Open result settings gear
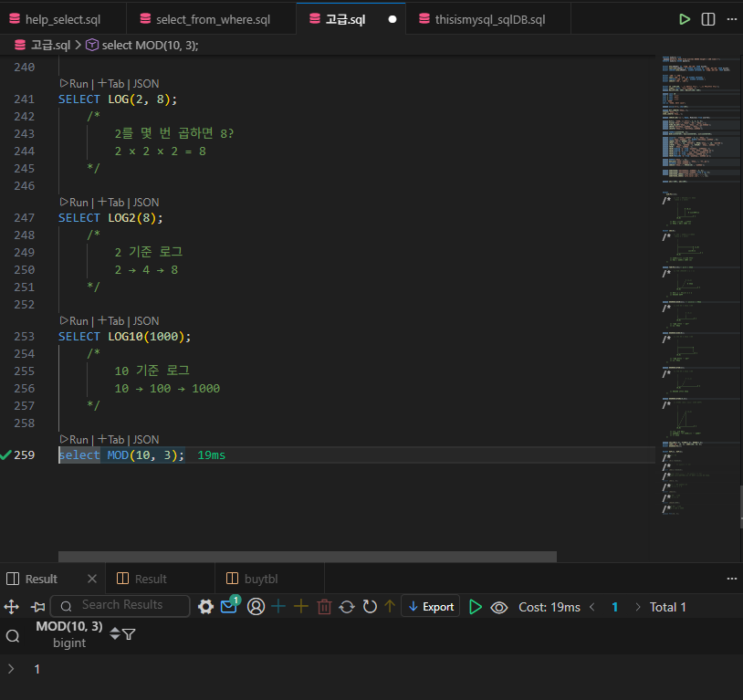 [x=205, y=607]
